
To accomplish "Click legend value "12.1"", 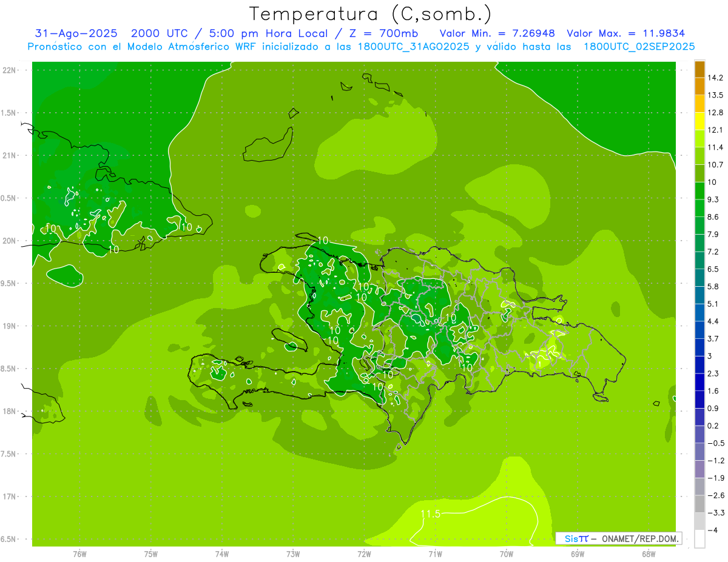I will pyautogui.click(x=716, y=130).
